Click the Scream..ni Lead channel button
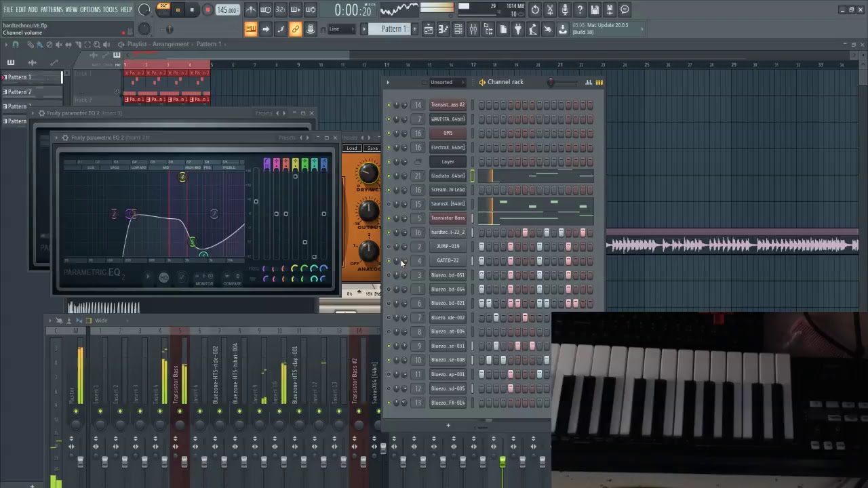 pyautogui.click(x=448, y=190)
